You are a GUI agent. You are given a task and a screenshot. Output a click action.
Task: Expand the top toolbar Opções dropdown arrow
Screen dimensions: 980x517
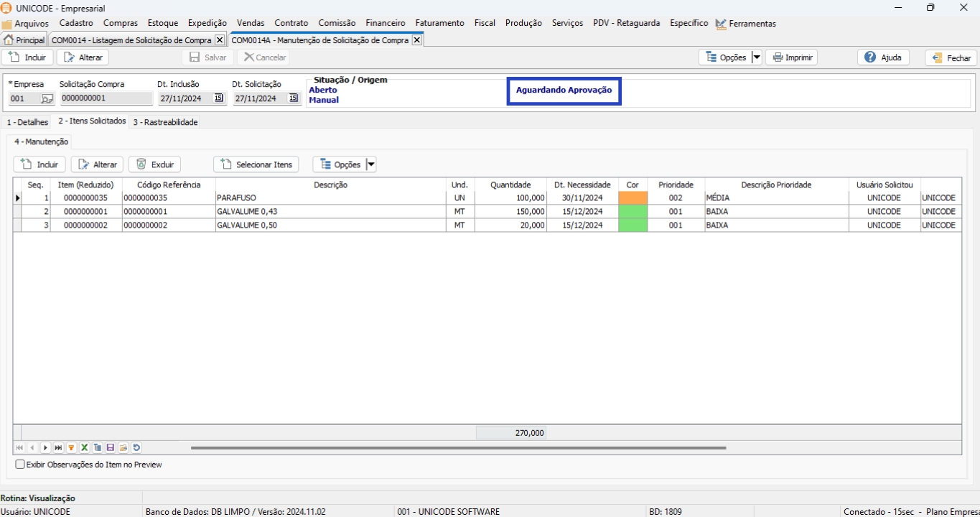point(756,57)
